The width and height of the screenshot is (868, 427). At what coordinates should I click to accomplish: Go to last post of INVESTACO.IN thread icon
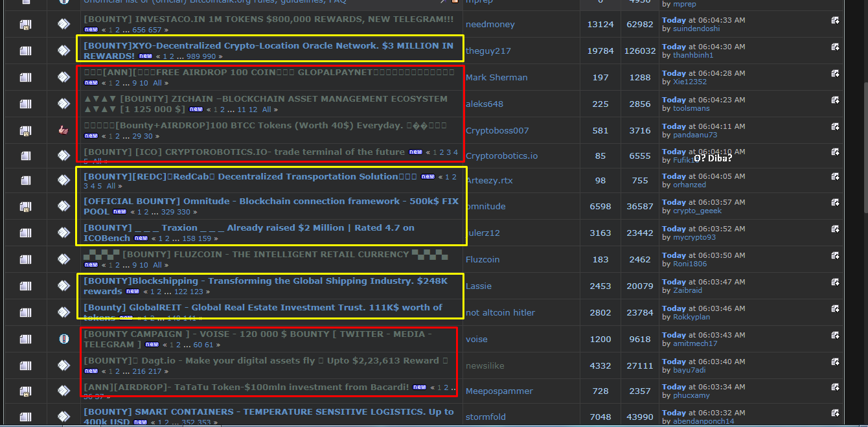[836, 21]
